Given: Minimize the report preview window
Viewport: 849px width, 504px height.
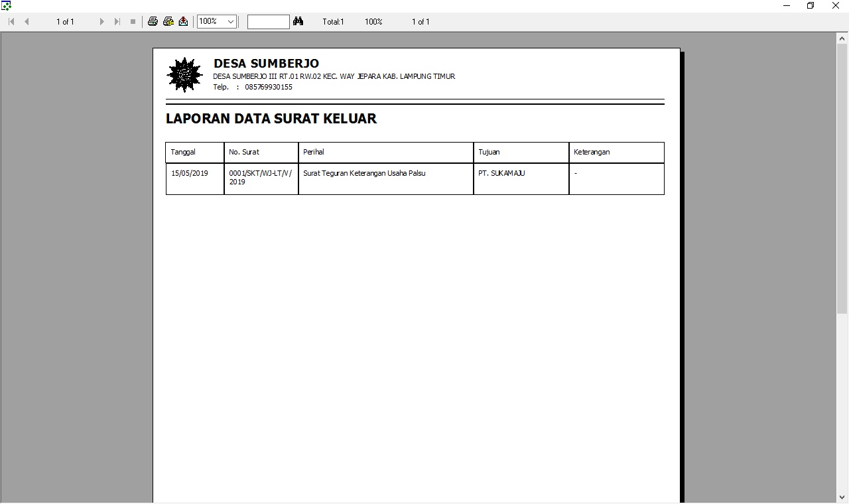Looking at the screenshot, I should (787, 6).
